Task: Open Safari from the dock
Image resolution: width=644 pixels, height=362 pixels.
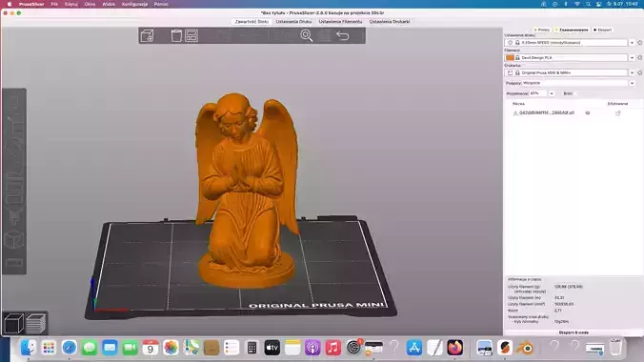Action: click(x=69, y=348)
